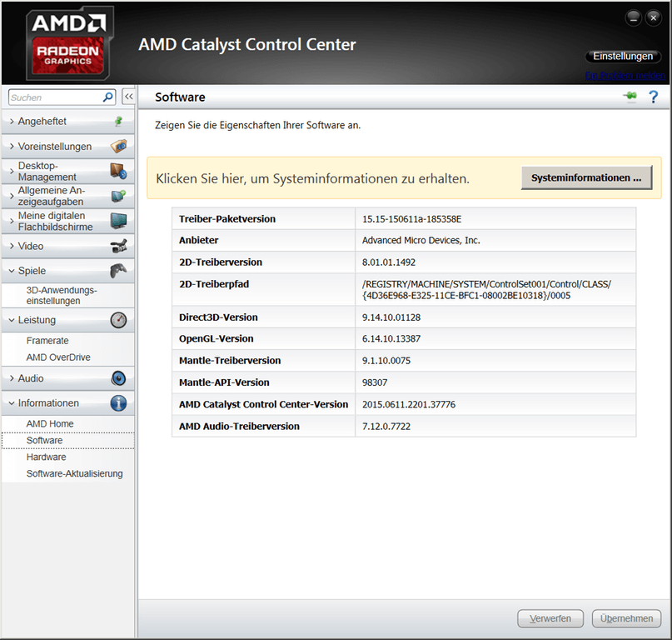Click the Video camcorder icon
672x640 pixels.
coord(119,246)
